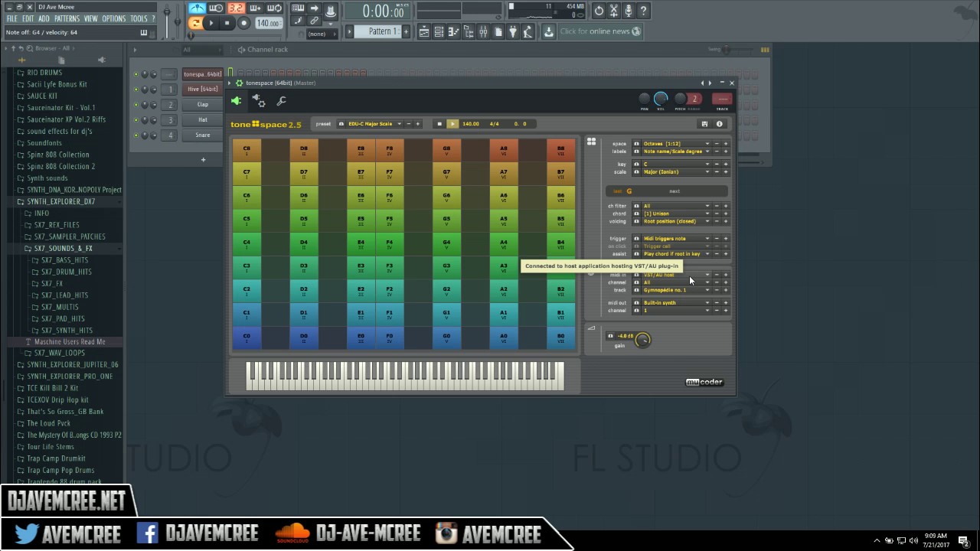Open the voicing dropdown Root position (closed)
Viewport: 980px width, 551px height.
[x=676, y=221]
